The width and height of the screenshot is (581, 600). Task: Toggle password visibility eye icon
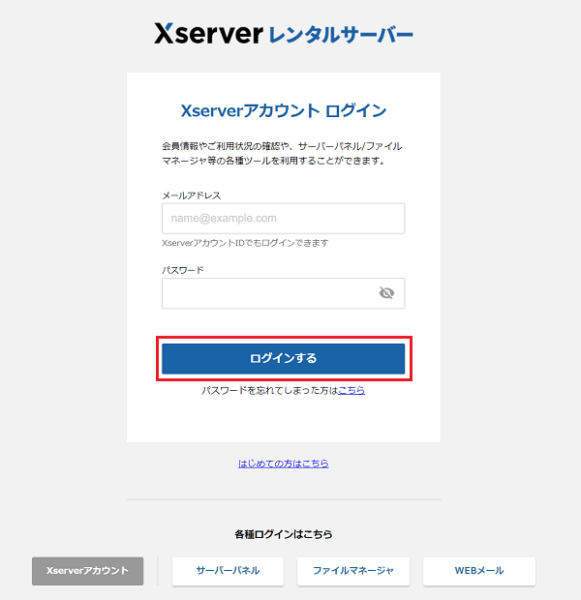[x=387, y=293]
